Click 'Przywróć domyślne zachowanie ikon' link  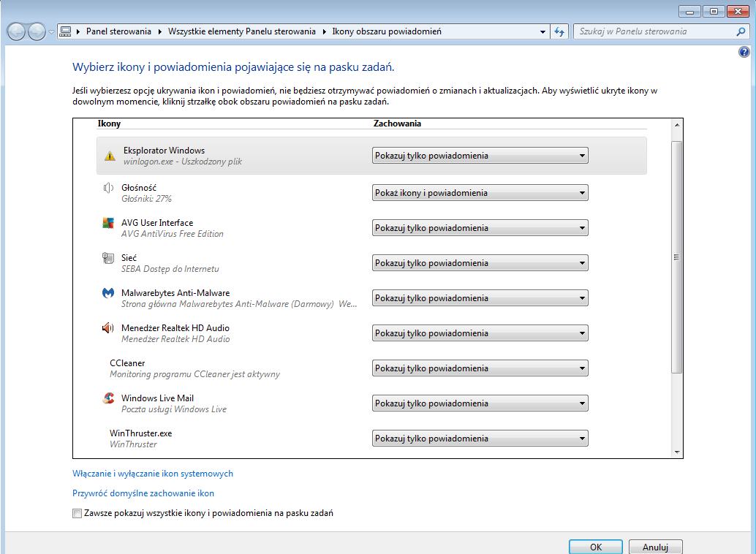click(x=143, y=493)
